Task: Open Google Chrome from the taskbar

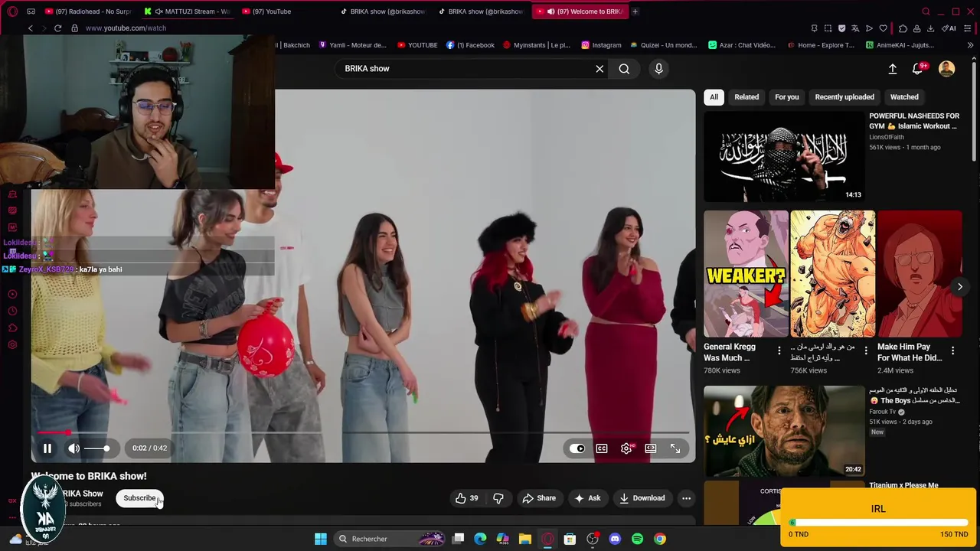Action: click(x=659, y=539)
